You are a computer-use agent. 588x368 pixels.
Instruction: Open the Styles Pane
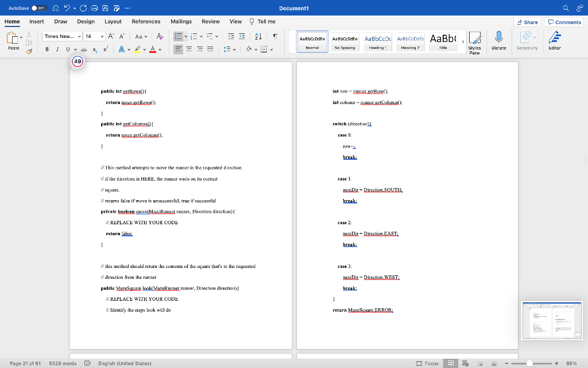[474, 43]
